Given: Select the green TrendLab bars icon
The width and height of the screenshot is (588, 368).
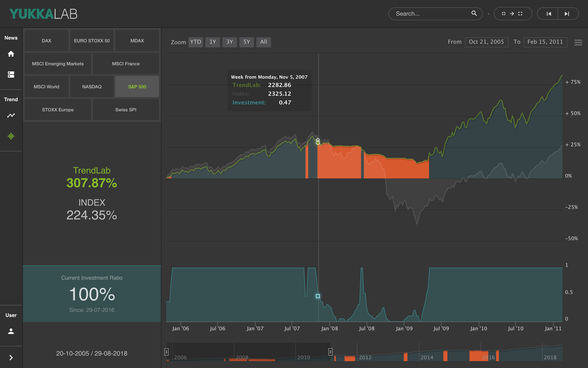Looking at the screenshot, I should (x=11, y=136).
